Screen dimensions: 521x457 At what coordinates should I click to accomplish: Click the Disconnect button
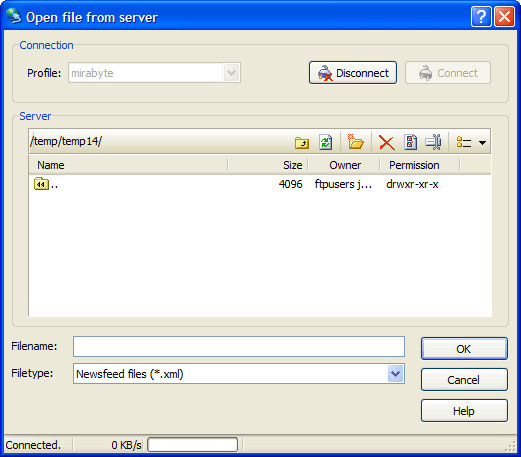pyautogui.click(x=353, y=73)
